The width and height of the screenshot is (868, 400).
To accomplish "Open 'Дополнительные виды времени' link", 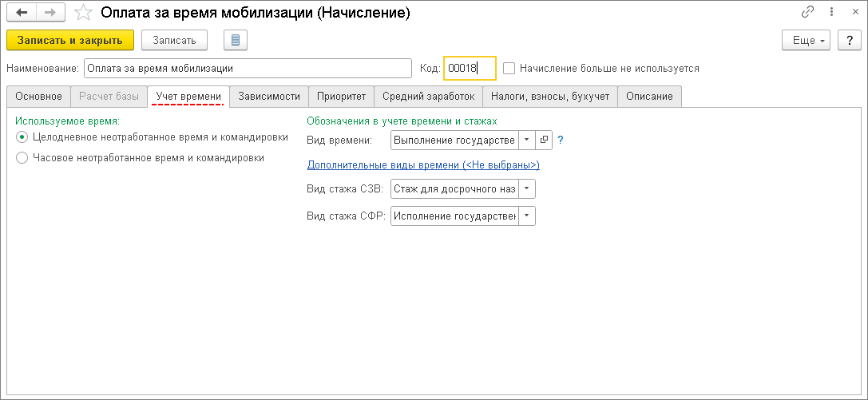I will point(423,165).
